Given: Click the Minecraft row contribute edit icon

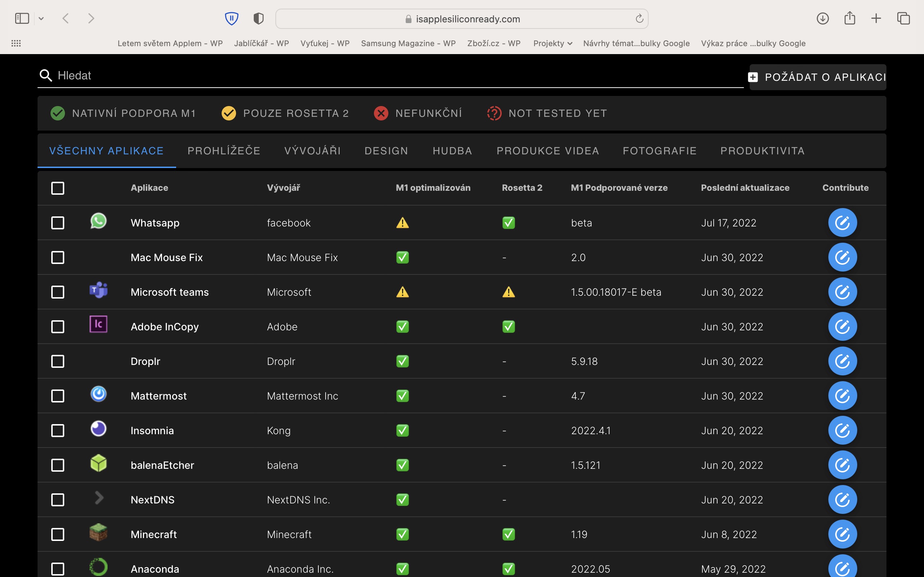Looking at the screenshot, I should (x=842, y=534).
